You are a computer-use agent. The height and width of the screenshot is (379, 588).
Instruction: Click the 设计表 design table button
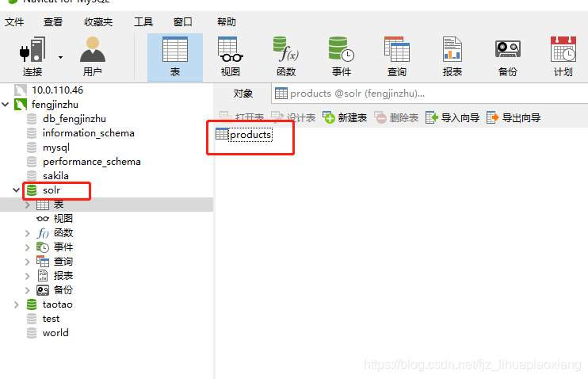293,118
